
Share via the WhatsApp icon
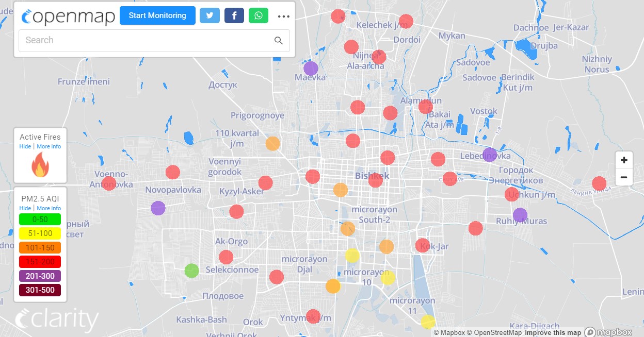pyautogui.click(x=259, y=15)
